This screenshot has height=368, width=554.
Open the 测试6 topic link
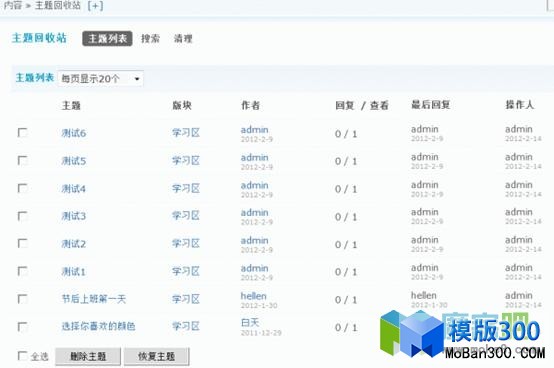coord(74,133)
